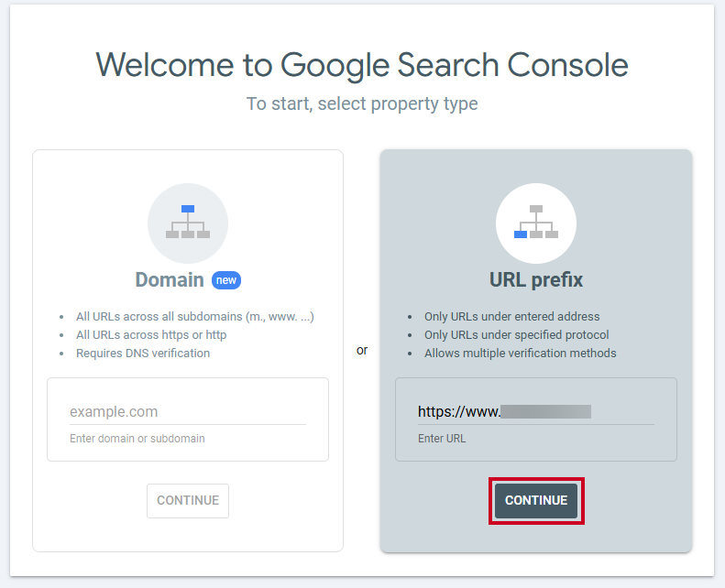Viewport: 725px width, 588px height.
Task: Click the URL prefix sitemap icon
Action: (x=536, y=223)
